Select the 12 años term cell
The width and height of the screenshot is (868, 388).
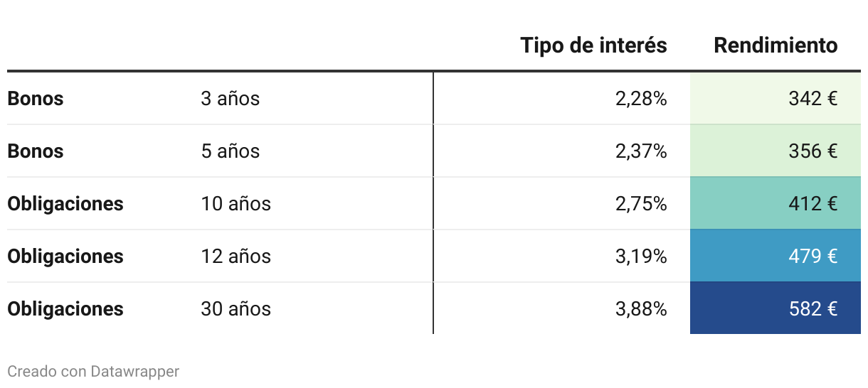[x=235, y=257]
